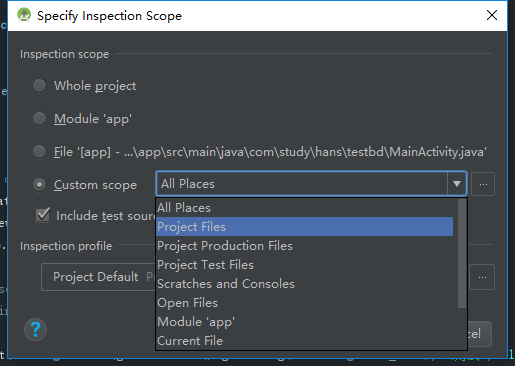The width and height of the screenshot is (515, 366).
Task: Collapse the Custom scope dropdown via arrow
Action: point(457,184)
